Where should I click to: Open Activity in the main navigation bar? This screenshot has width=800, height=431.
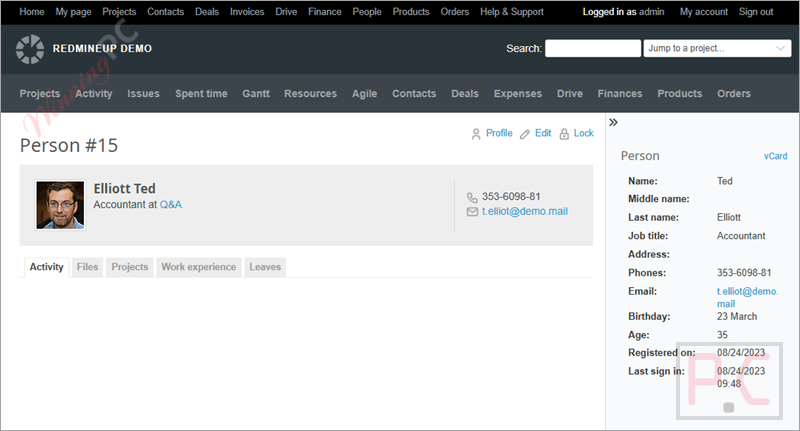pos(94,94)
